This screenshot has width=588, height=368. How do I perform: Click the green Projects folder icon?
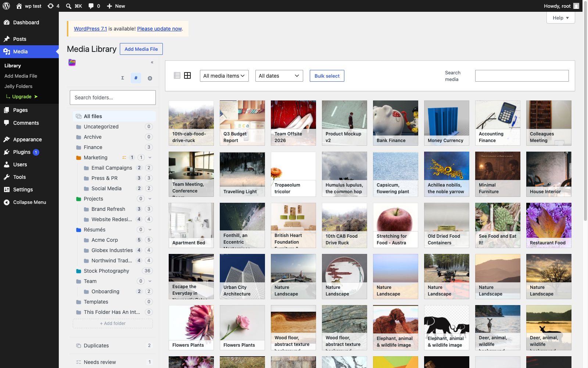79,199
